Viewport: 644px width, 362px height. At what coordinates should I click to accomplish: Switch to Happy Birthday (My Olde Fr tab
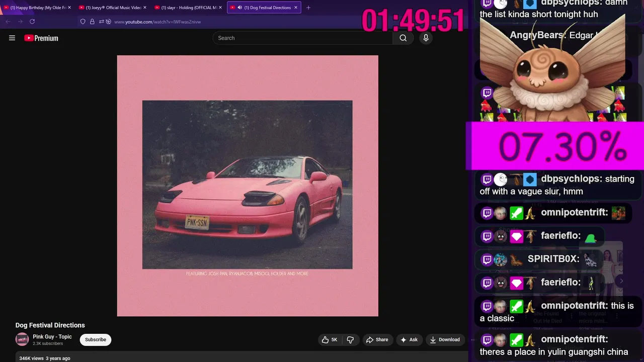click(37, 8)
